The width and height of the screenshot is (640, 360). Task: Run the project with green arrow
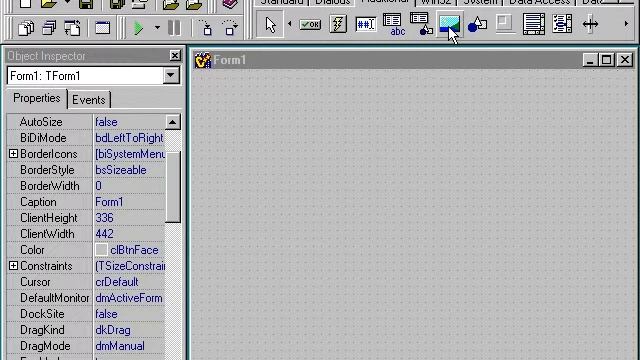point(139,28)
